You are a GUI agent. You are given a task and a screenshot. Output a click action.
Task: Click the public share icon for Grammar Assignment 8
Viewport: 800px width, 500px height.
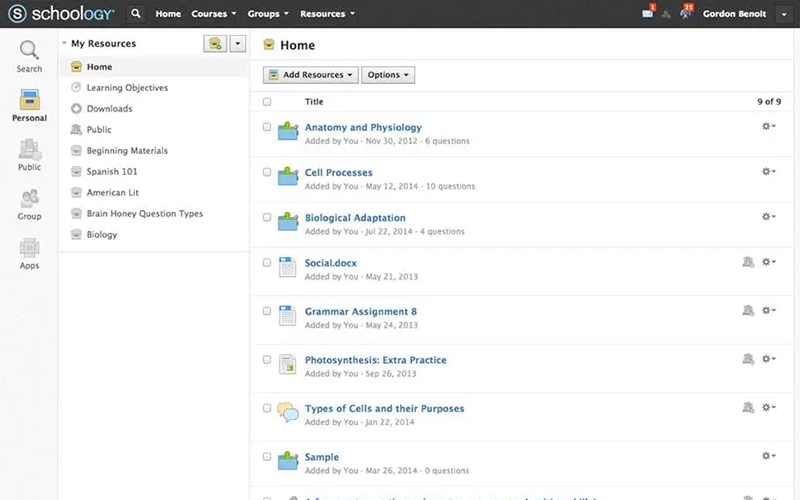pyautogui.click(x=748, y=310)
